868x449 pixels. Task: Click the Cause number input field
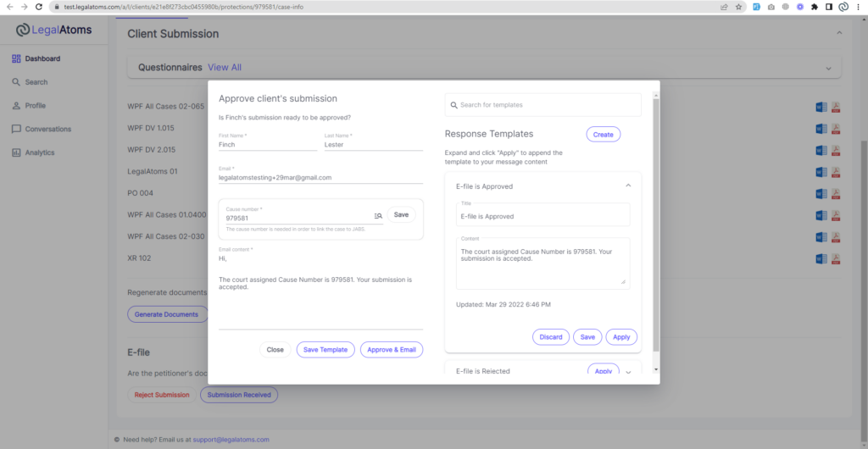coord(297,218)
